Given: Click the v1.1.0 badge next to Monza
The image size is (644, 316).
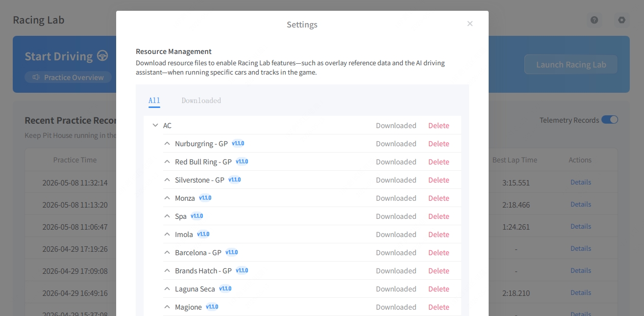Looking at the screenshot, I should coord(205,198).
